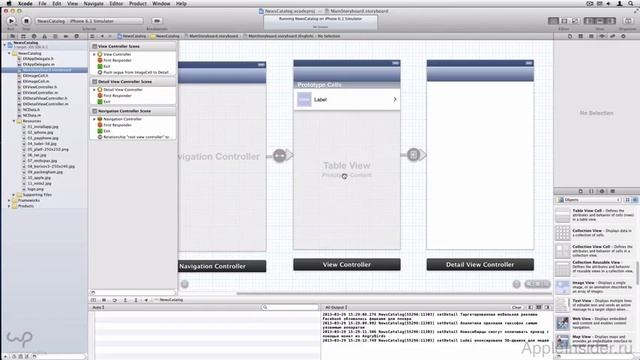Open Spotlight search in menu bar
Viewport: 640px width, 360px height.
coord(631,4)
